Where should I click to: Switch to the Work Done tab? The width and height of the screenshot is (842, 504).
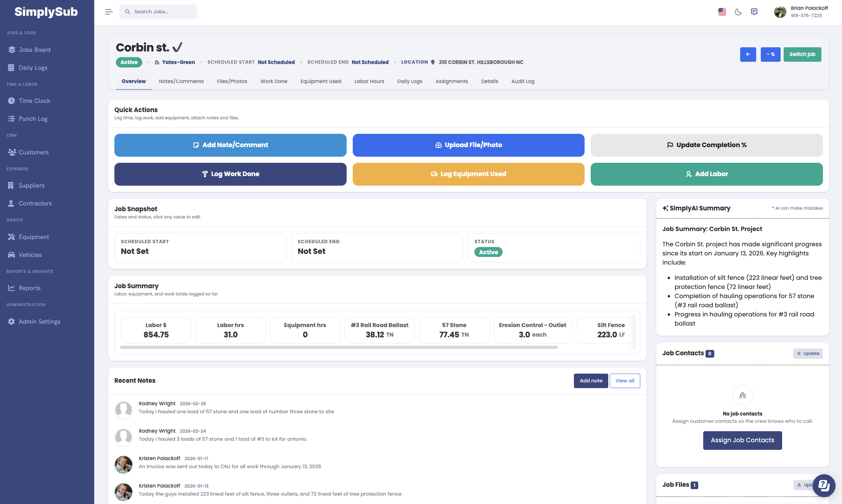coord(273,81)
